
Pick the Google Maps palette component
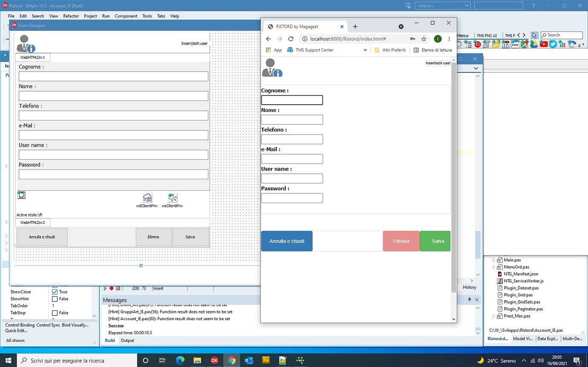click(524, 44)
